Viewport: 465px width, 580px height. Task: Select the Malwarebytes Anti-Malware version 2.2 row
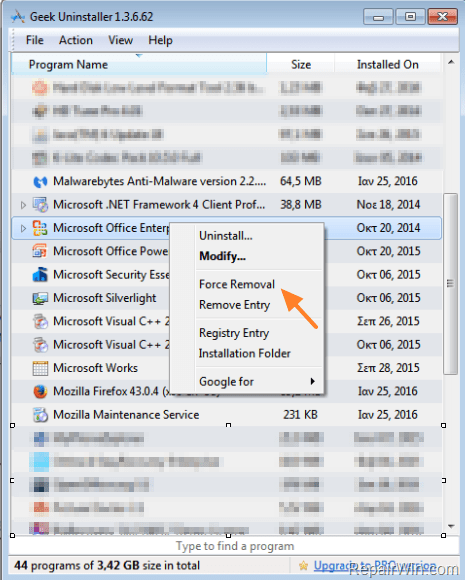pyautogui.click(x=226, y=182)
